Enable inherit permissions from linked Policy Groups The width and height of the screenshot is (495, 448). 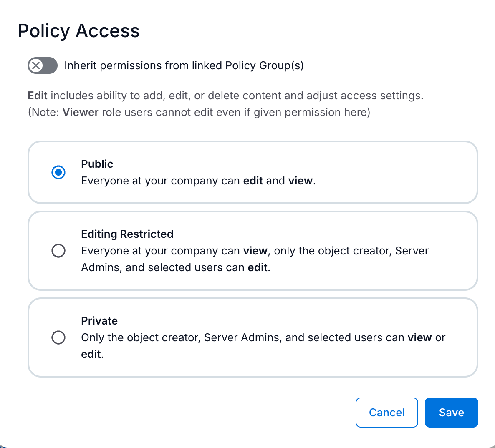[42, 65]
